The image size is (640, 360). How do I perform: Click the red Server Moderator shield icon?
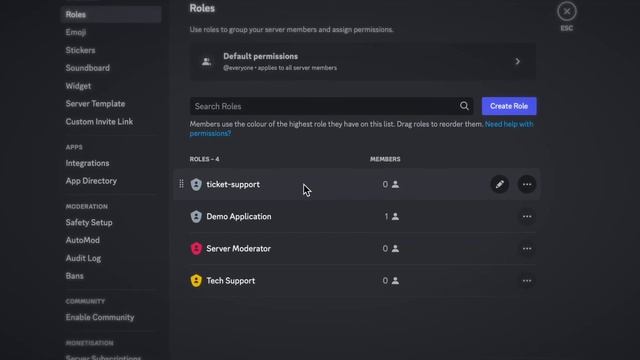pyautogui.click(x=196, y=249)
